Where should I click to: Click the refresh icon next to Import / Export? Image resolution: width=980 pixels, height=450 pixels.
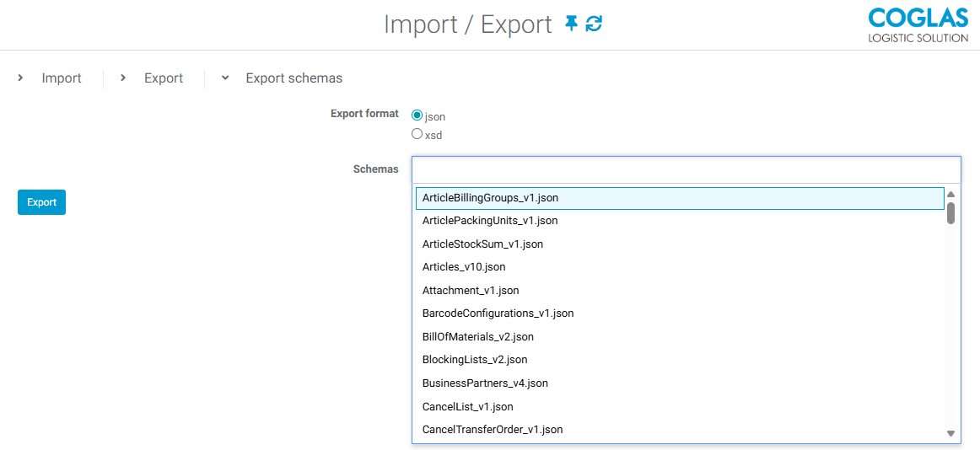tap(595, 24)
